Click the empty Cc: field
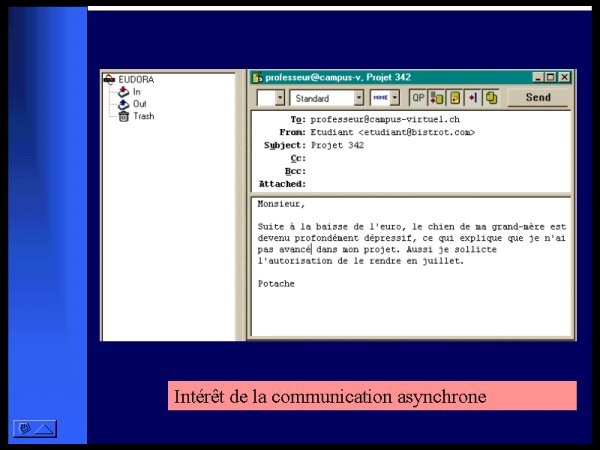 tap(439, 158)
